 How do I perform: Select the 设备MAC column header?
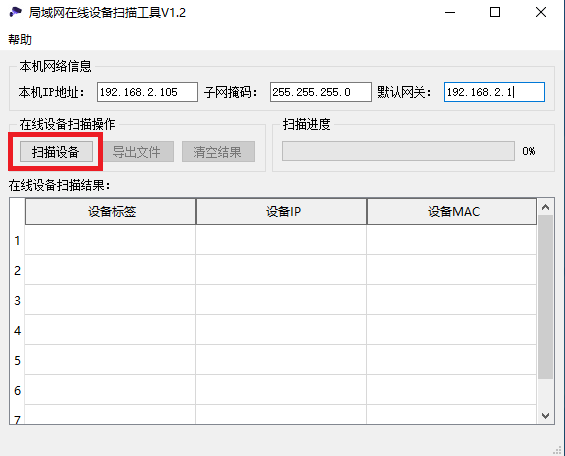coord(452,211)
